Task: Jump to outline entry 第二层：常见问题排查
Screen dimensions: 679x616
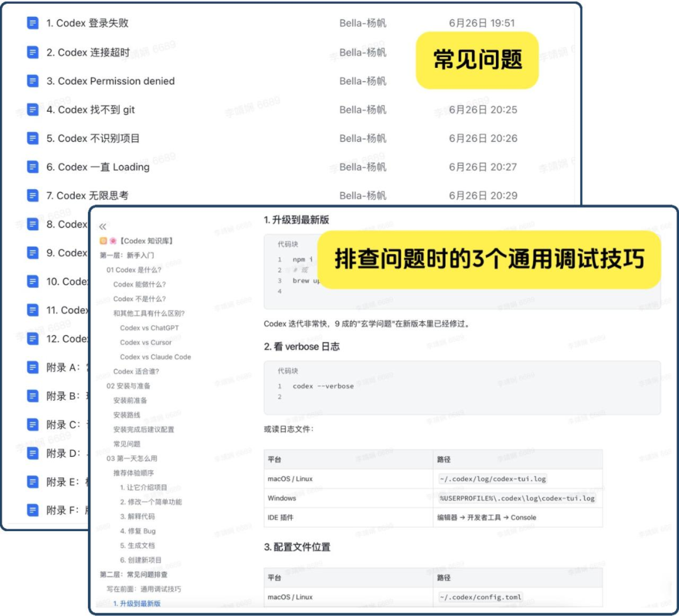Action: 133,574
